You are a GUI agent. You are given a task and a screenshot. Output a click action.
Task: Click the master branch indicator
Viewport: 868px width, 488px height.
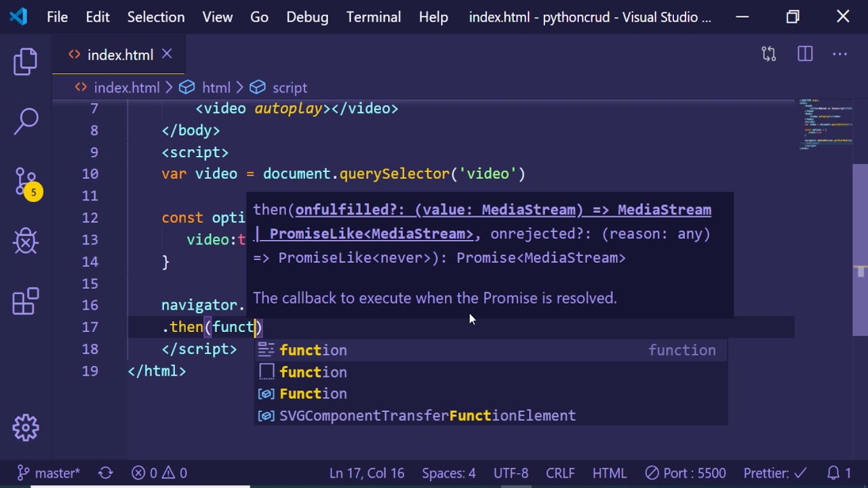[49, 473]
